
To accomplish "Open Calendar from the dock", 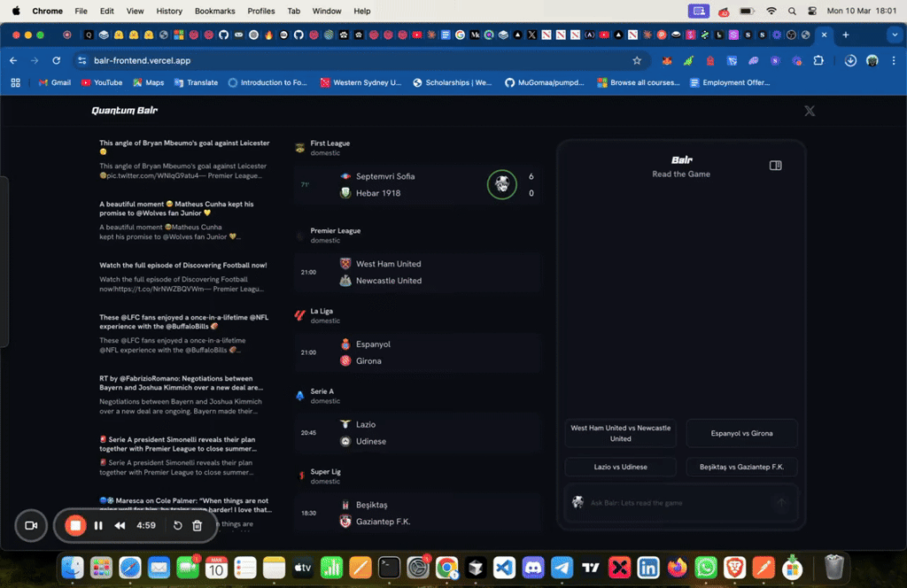I will point(216,568).
